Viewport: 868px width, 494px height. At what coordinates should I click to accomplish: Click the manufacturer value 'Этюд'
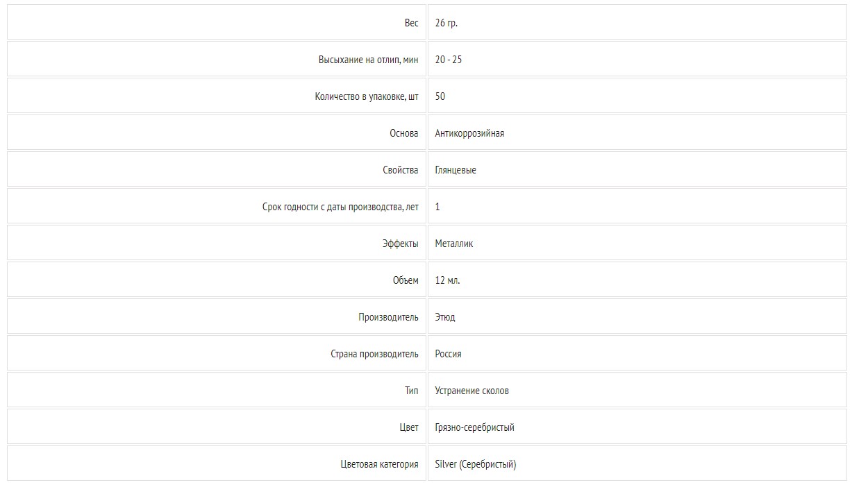point(445,317)
